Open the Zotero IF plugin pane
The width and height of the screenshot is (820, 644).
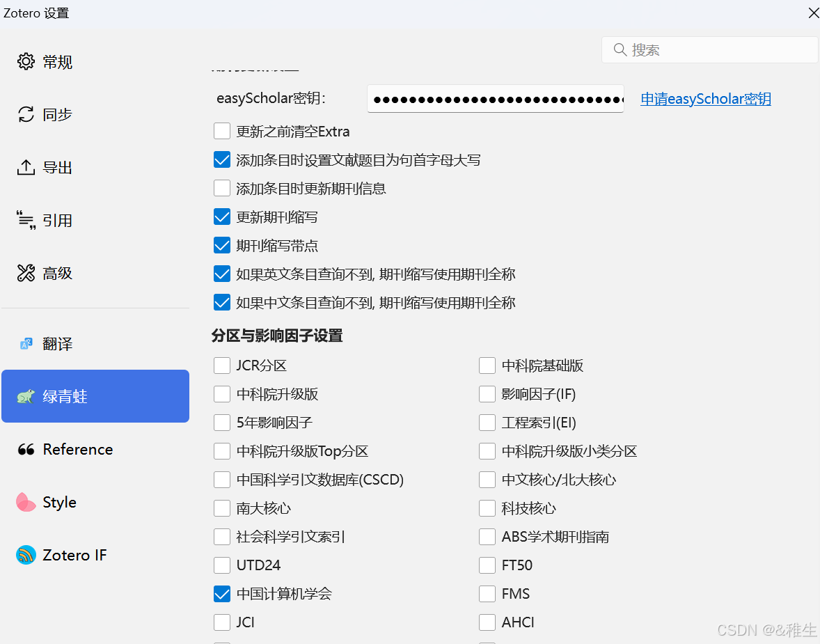coord(95,555)
